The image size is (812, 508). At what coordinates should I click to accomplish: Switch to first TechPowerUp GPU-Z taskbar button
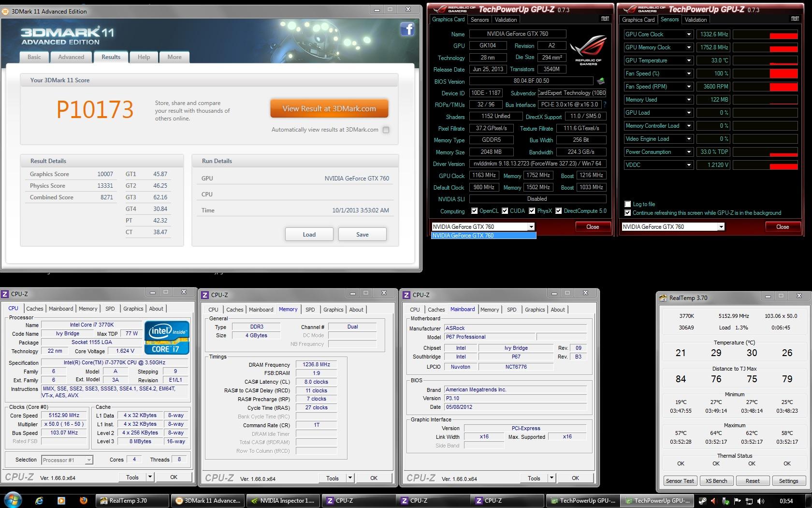[583, 501]
